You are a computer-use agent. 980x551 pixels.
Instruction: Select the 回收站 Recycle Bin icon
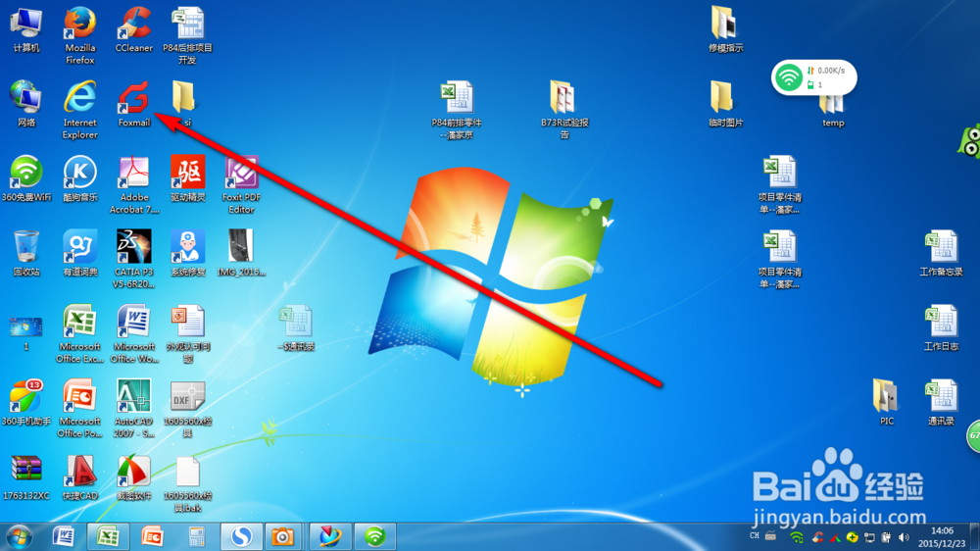26,253
